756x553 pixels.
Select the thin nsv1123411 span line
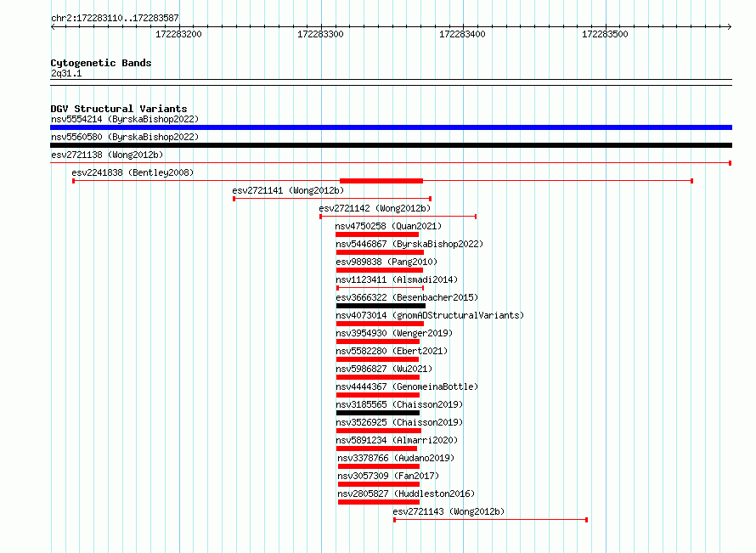tap(381, 288)
